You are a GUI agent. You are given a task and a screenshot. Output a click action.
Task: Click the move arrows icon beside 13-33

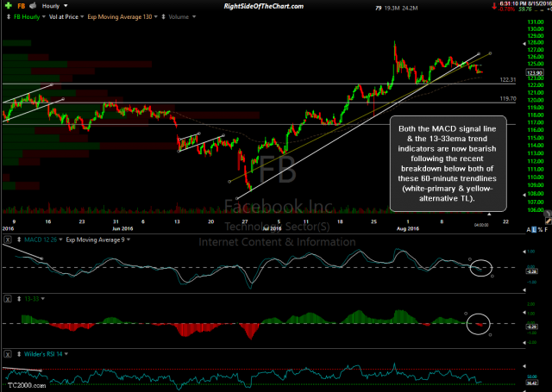[x=17, y=297]
